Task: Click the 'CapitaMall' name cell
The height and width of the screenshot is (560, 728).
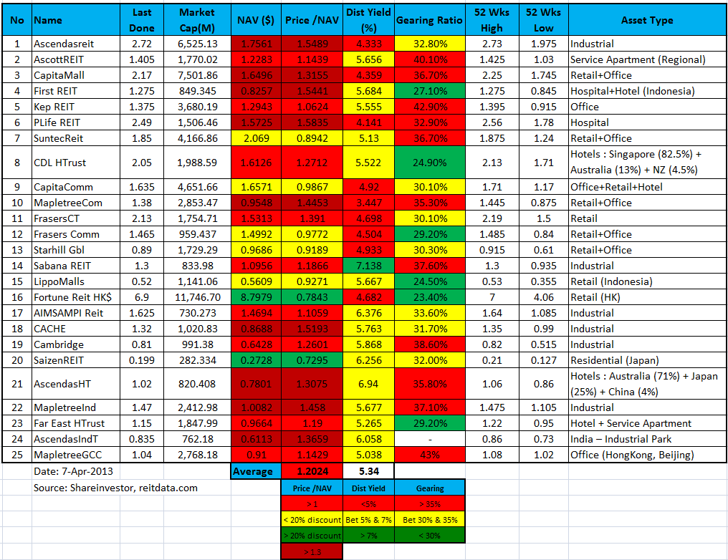Action: click(x=76, y=75)
